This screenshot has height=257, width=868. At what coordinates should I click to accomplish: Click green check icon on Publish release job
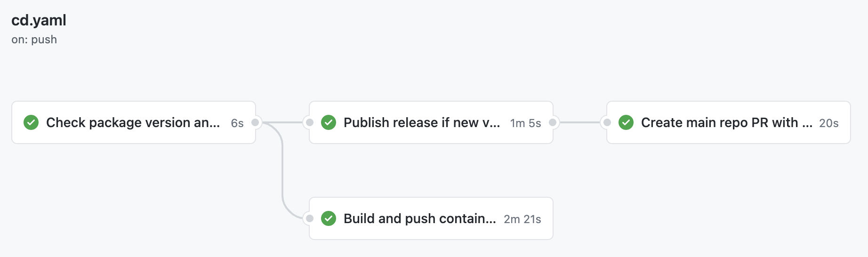(x=329, y=122)
